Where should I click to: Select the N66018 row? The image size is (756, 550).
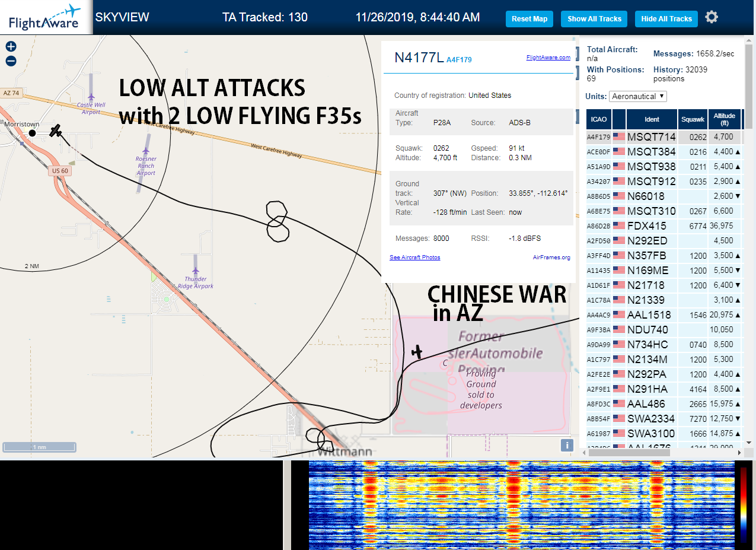664,196
